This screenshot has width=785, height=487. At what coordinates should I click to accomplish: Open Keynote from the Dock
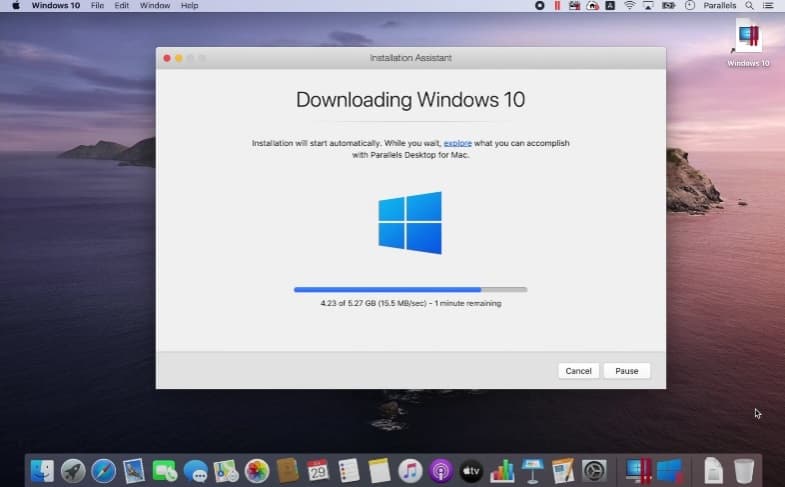coord(533,471)
